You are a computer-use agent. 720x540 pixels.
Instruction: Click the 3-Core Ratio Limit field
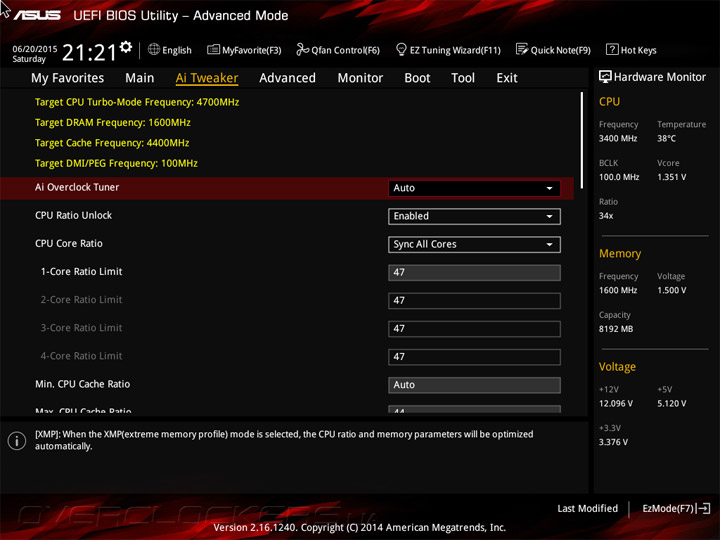pyautogui.click(x=474, y=329)
